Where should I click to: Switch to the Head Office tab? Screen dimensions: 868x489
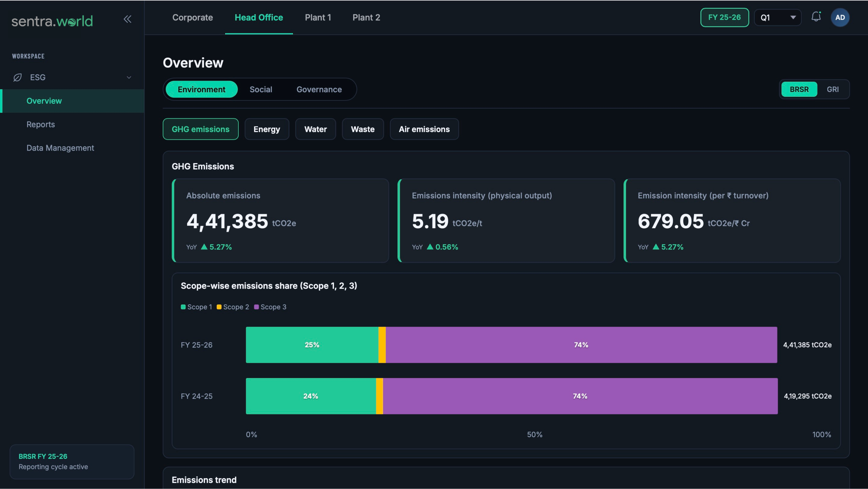point(259,17)
